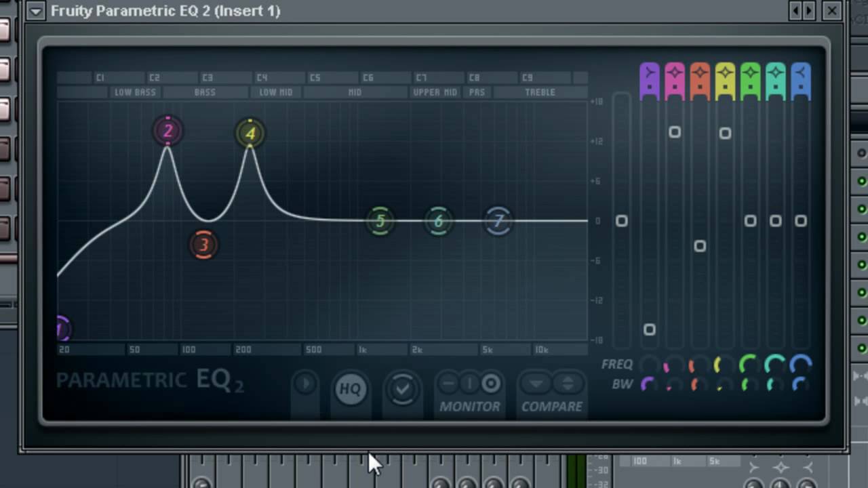
Task: Open the plugin options menu arrow beside the title
Action: coord(35,11)
